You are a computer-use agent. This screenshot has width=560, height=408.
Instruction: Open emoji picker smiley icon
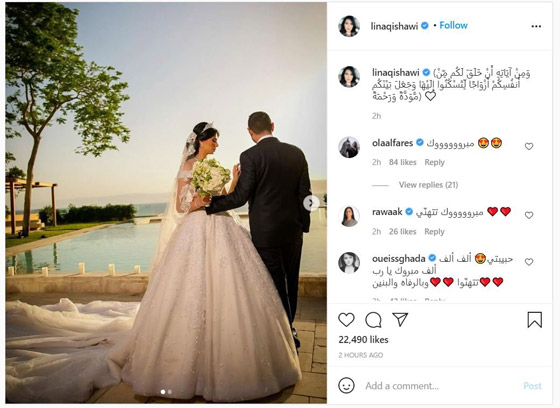[x=346, y=385]
